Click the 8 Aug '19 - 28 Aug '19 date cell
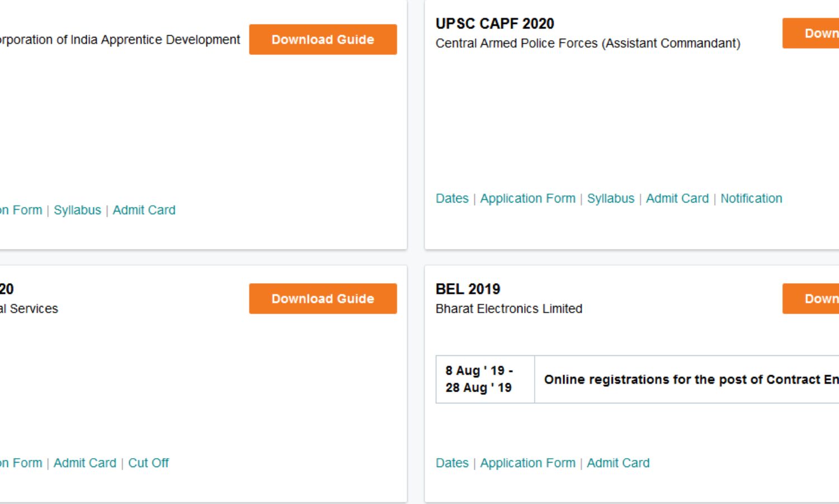Screen dimensions: 839x504 coord(485,379)
